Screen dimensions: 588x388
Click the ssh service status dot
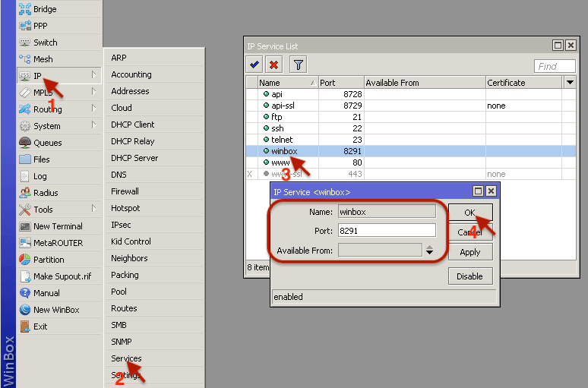[266, 128]
